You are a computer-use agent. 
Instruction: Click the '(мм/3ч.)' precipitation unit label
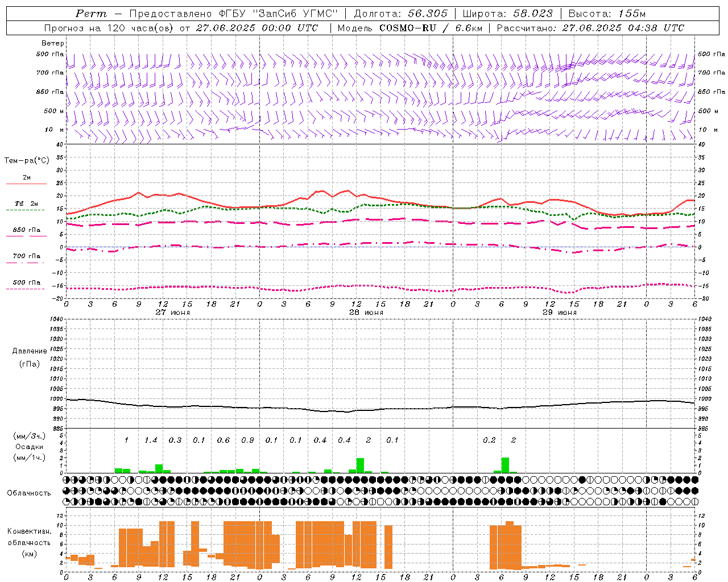pos(30,436)
